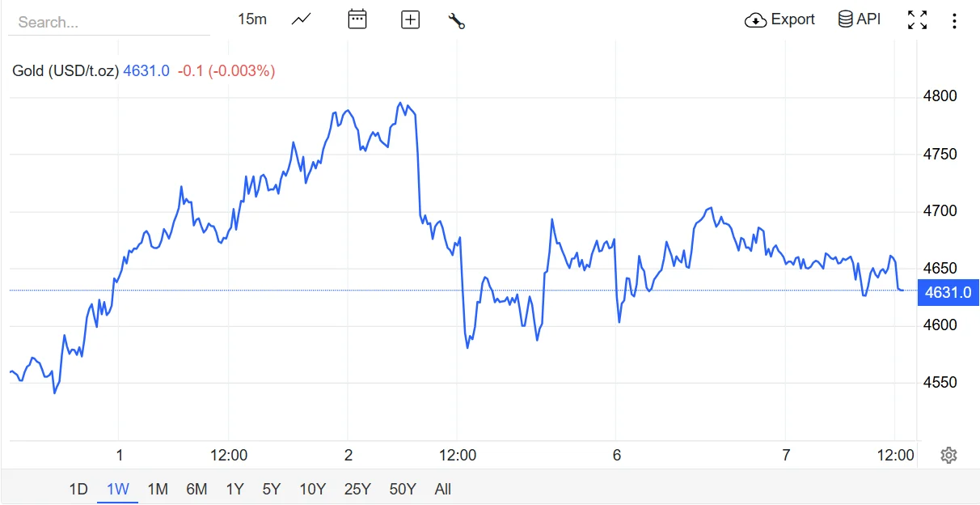Open the line chart type selector
The height and width of the screenshot is (505, 980).
[301, 19]
